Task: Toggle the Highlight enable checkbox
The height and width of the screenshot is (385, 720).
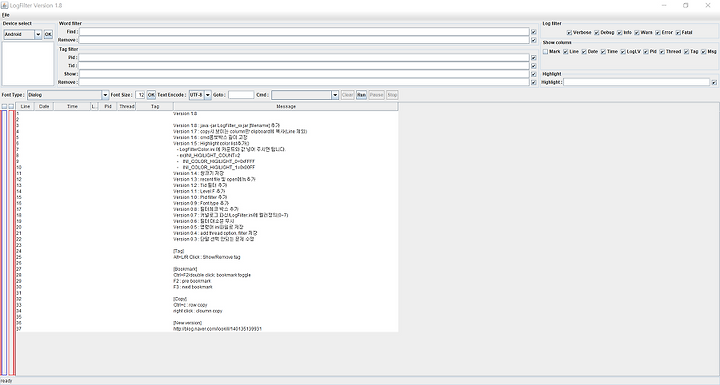Action: (x=714, y=83)
